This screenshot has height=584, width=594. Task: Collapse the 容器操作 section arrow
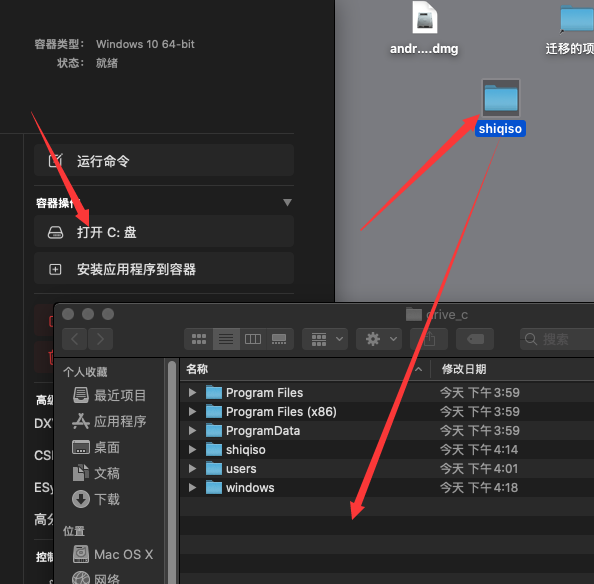point(287,203)
